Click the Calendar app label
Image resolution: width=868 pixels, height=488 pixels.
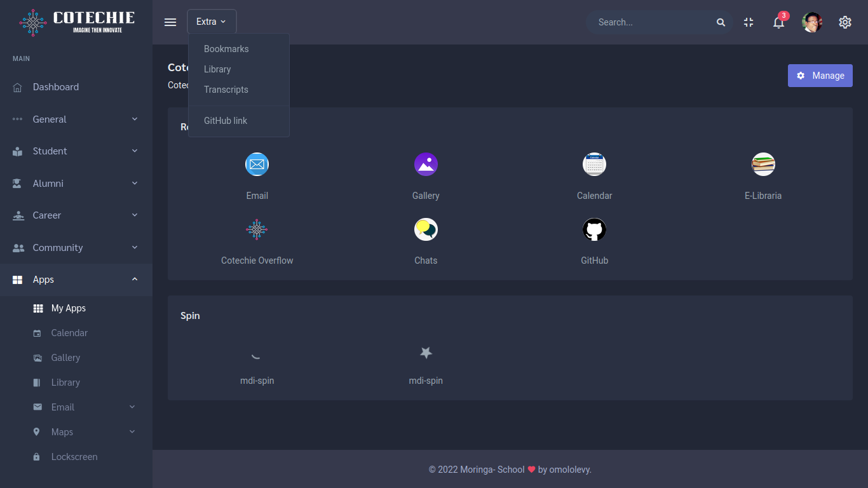pyautogui.click(x=594, y=196)
